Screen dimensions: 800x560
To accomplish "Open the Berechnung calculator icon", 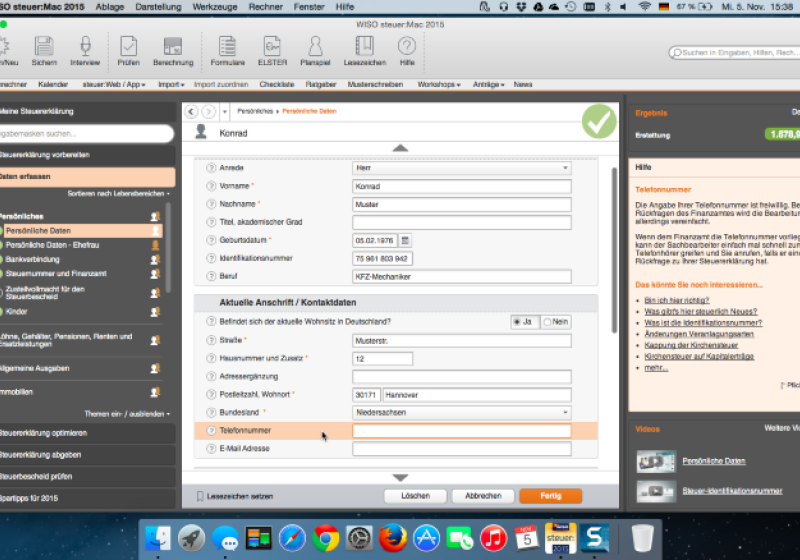I will (173, 47).
